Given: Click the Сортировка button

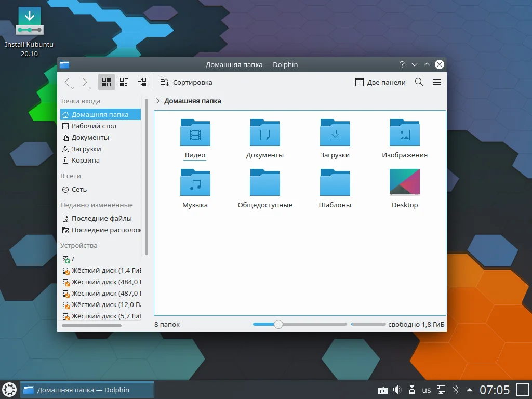Looking at the screenshot, I should pos(186,82).
